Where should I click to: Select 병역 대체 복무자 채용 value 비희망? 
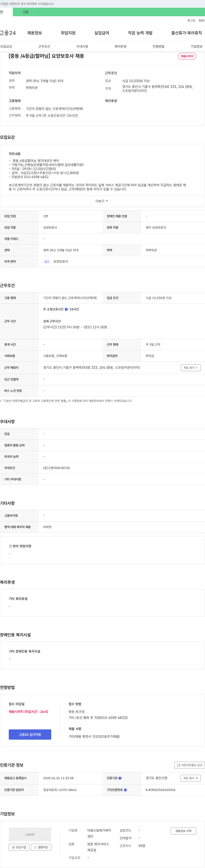pos(47,527)
